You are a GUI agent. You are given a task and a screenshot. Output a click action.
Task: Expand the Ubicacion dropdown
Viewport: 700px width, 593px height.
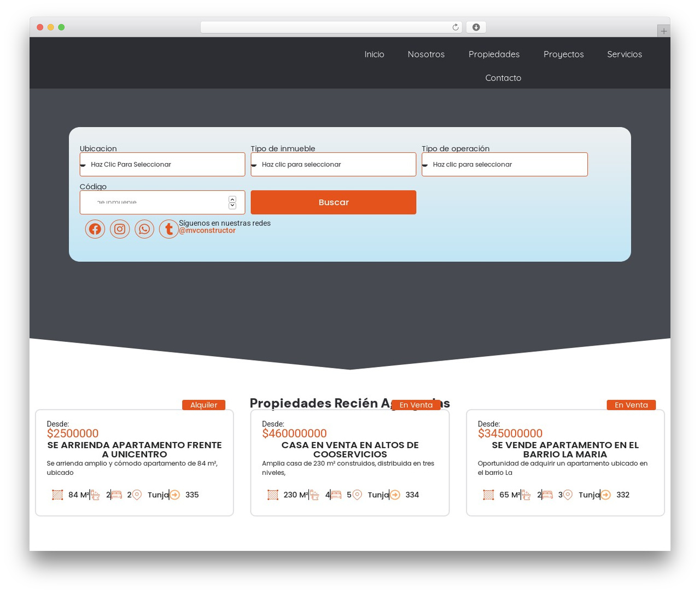(x=162, y=164)
